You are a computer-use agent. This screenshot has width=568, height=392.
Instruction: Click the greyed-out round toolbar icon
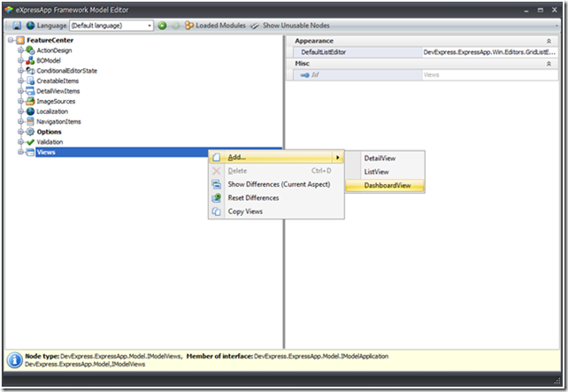(x=176, y=26)
